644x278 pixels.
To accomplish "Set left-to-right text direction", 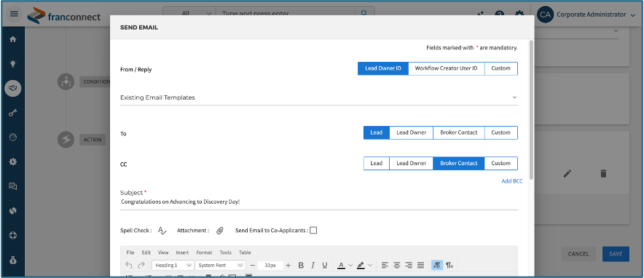I will tap(437, 266).
